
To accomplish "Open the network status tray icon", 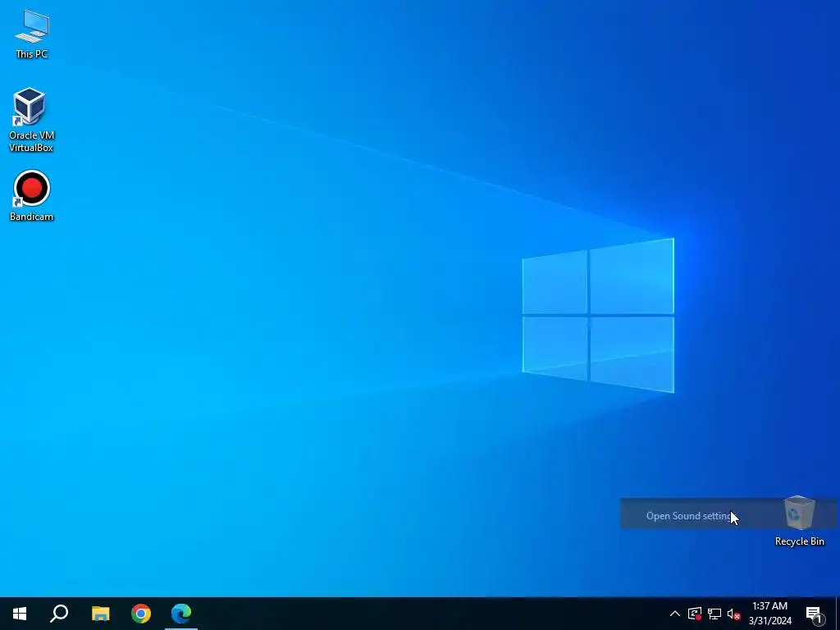I will 714,614.
